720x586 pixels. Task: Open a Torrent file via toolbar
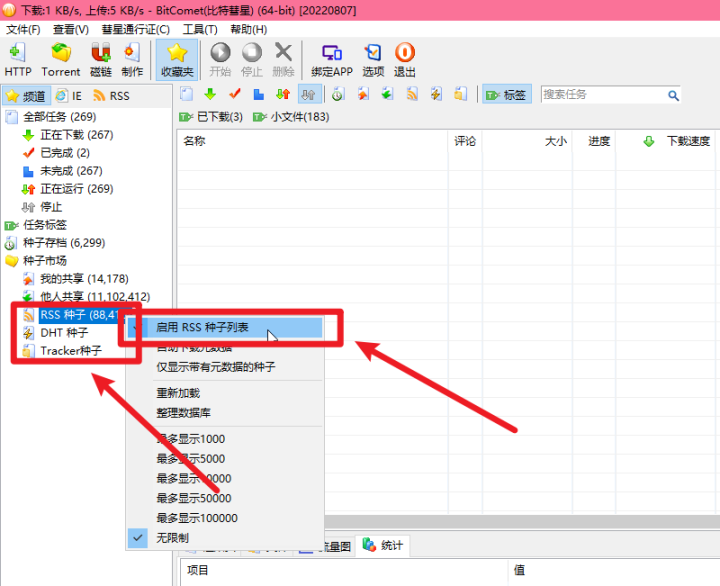pos(61,60)
